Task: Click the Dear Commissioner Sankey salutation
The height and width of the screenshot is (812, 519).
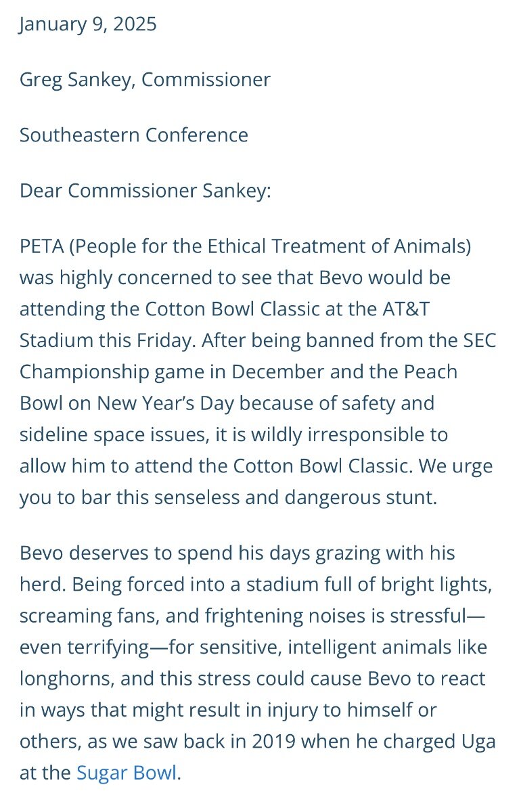Action: (x=145, y=190)
